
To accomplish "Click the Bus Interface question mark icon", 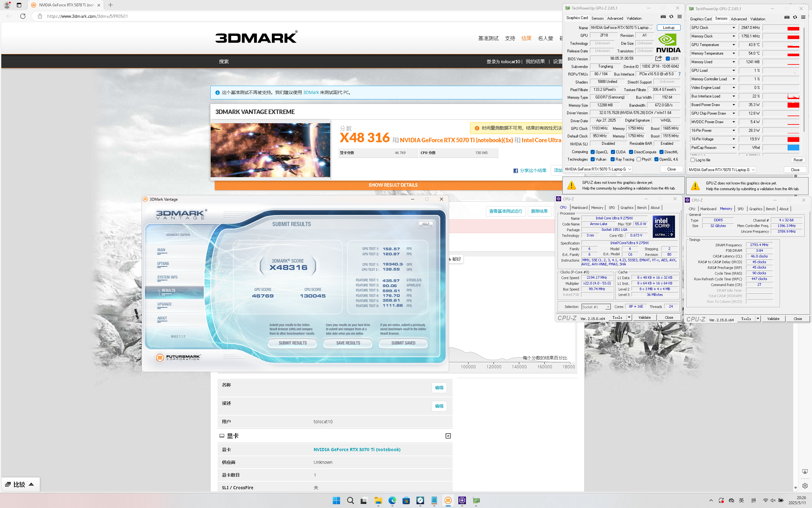I will [x=679, y=74].
